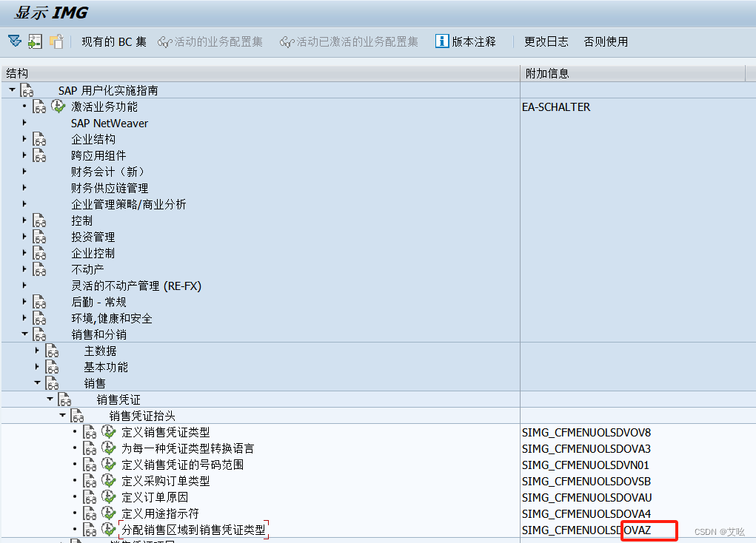Image resolution: width=756 pixels, height=543 pixels.
Task: Expand the 投资管理 node
Action: 24,237
